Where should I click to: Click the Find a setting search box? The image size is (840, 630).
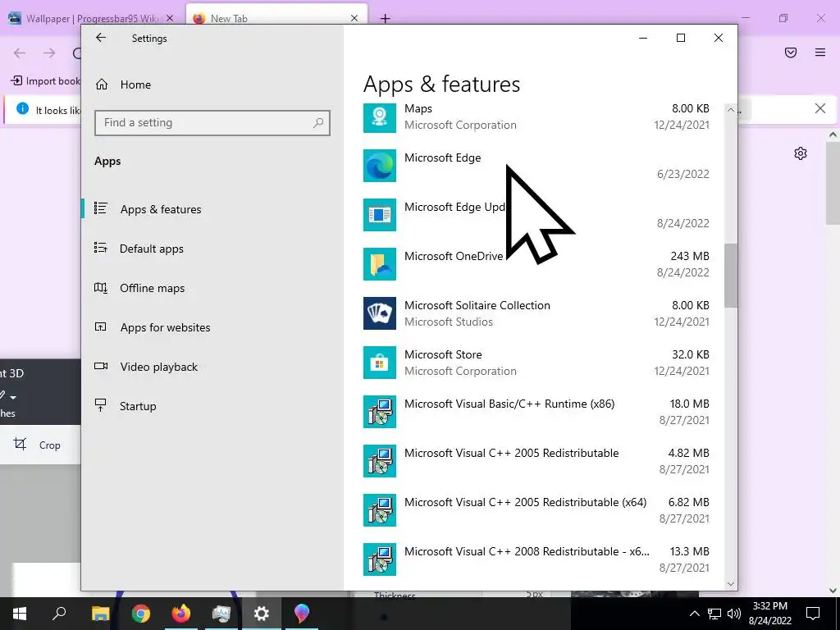click(212, 123)
